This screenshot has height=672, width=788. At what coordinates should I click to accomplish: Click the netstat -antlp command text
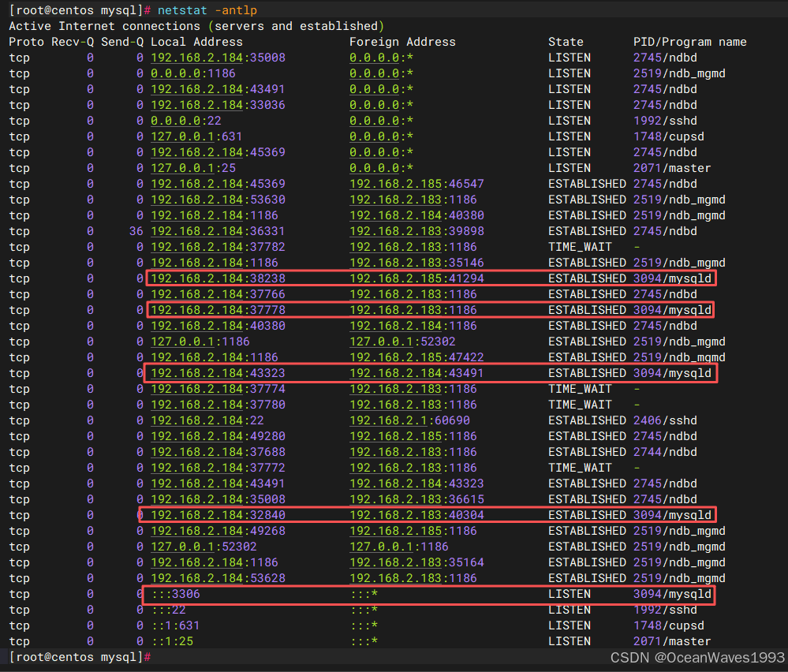click(207, 10)
